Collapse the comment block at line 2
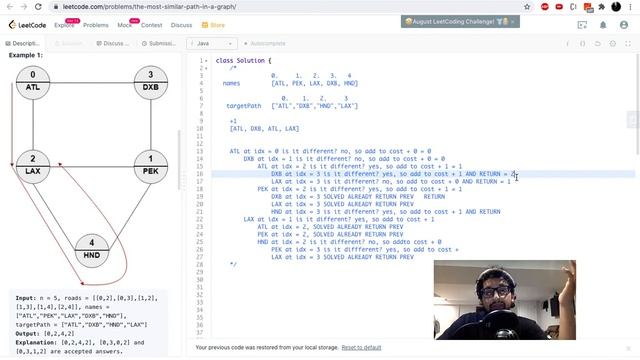 [206, 68]
